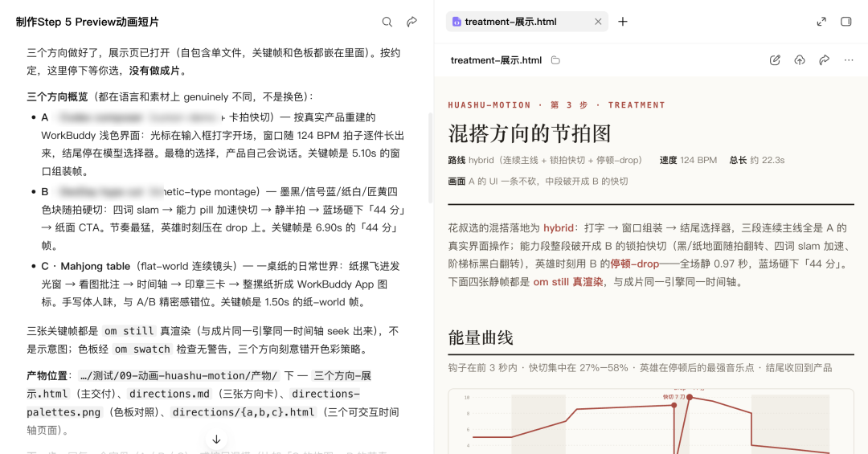
Task: Click the om swatch code text
Action: 142,349
